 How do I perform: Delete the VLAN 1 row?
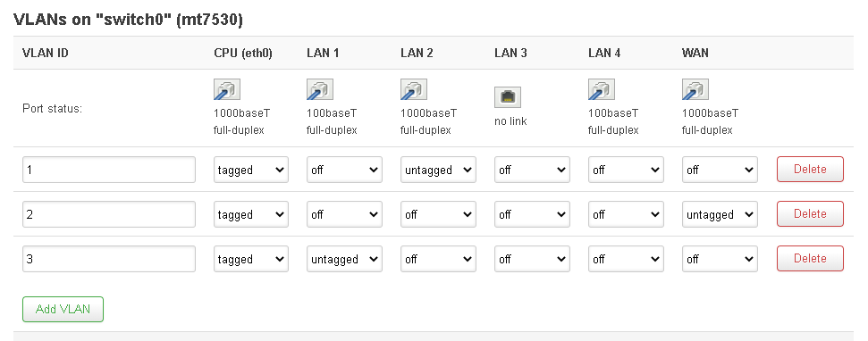tap(810, 169)
